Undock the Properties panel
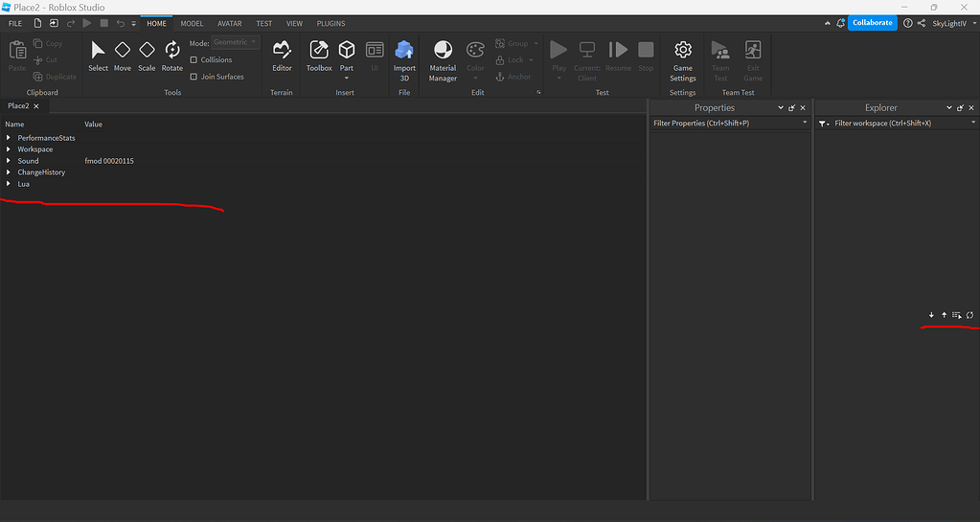The image size is (980, 522). tap(792, 107)
